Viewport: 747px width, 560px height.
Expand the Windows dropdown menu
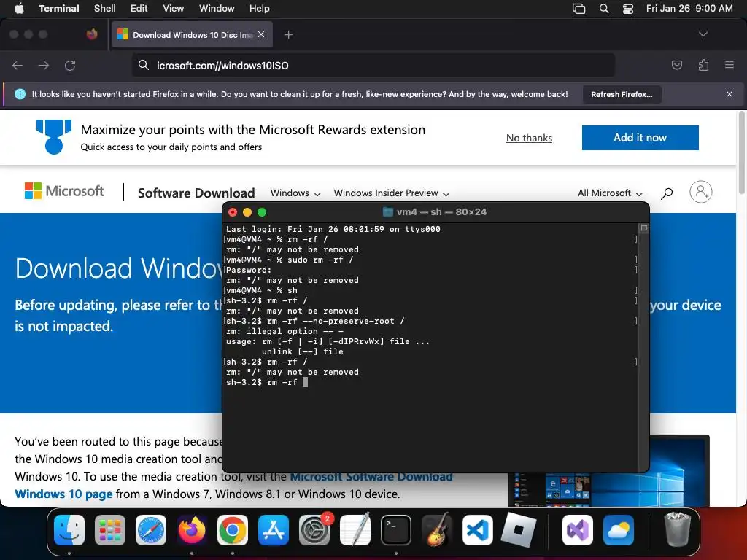click(x=295, y=192)
